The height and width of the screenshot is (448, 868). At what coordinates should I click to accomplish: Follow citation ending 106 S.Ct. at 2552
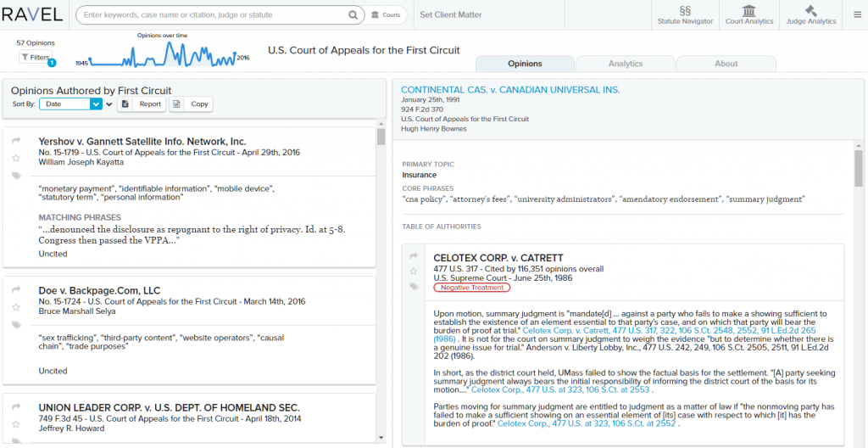pyautogui.click(x=587, y=423)
